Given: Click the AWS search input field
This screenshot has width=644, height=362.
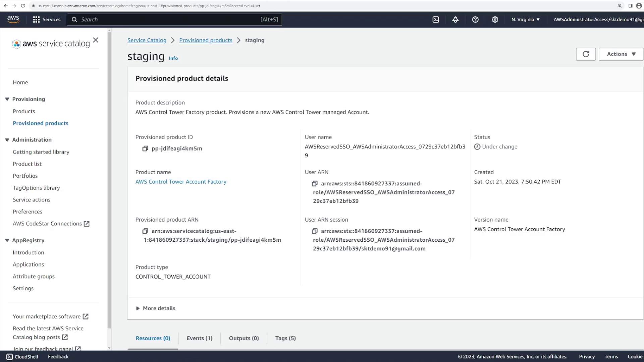Looking at the screenshot, I should click(x=169, y=19).
